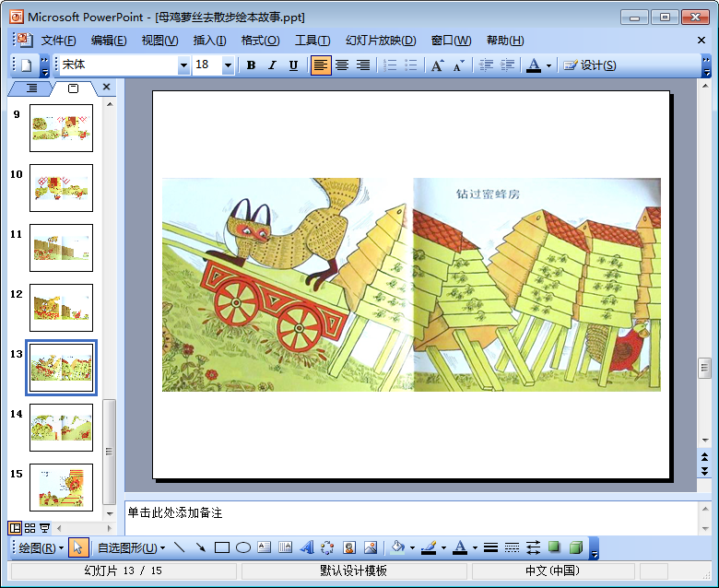Image resolution: width=719 pixels, height=588 pixels.
Task: Open the 文件(F) menu
Action: (58, 41)
